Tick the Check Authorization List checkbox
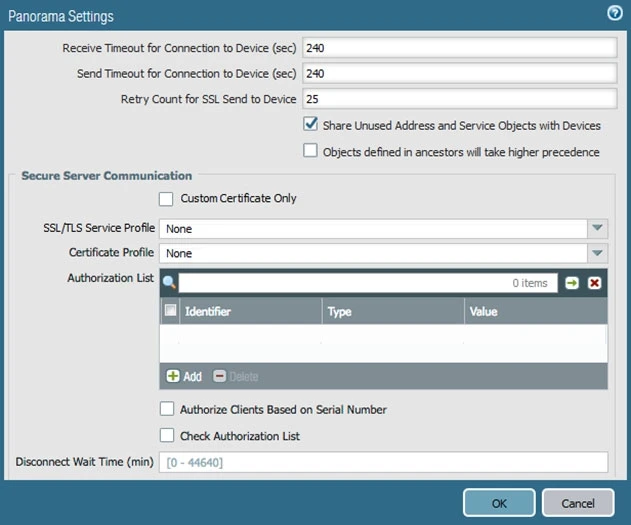 coord(167,436)
